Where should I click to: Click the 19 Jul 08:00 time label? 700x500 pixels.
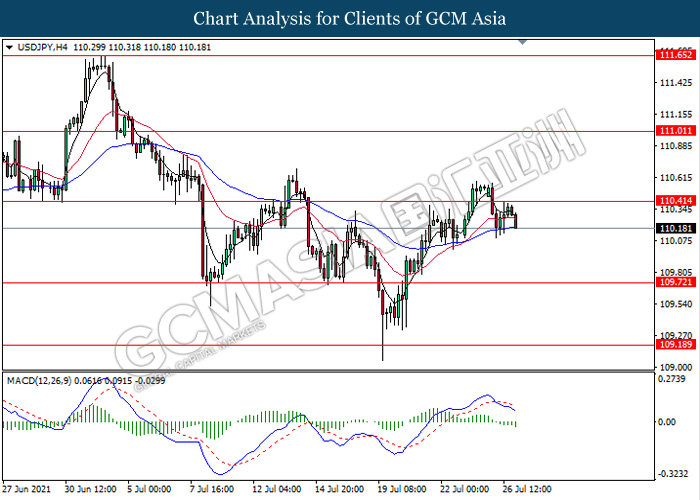402,489
